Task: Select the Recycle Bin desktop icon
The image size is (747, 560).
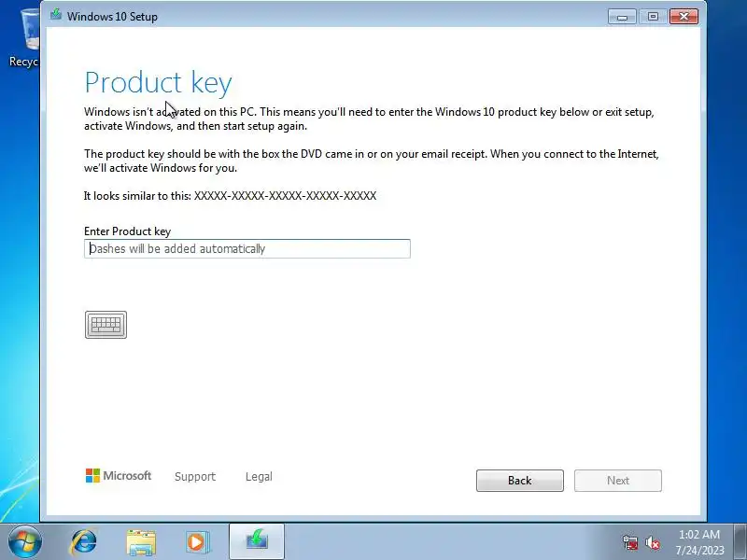Action: [25, 38]
